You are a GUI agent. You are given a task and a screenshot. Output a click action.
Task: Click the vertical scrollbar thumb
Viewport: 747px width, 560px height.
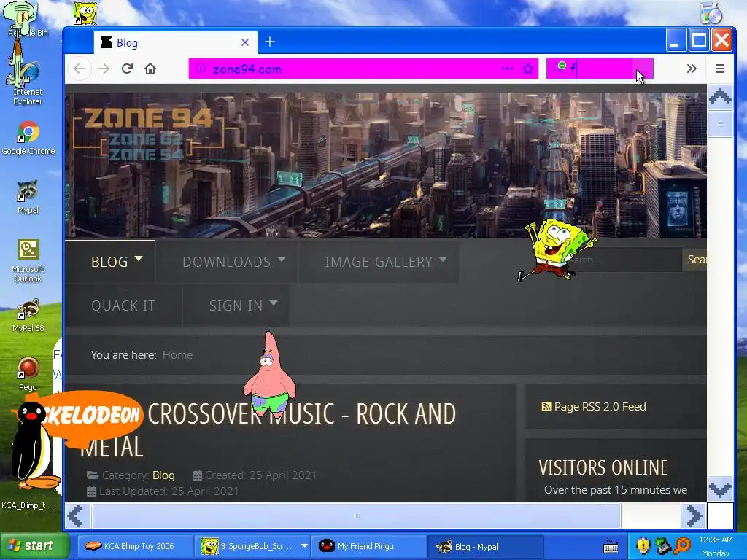pos(720,124)
